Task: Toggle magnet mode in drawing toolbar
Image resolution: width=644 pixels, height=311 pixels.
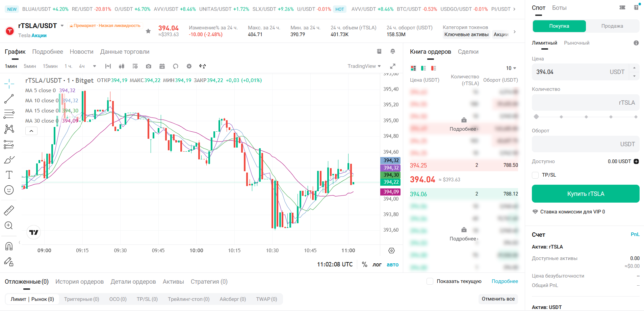Action: (x=9, y=246)
